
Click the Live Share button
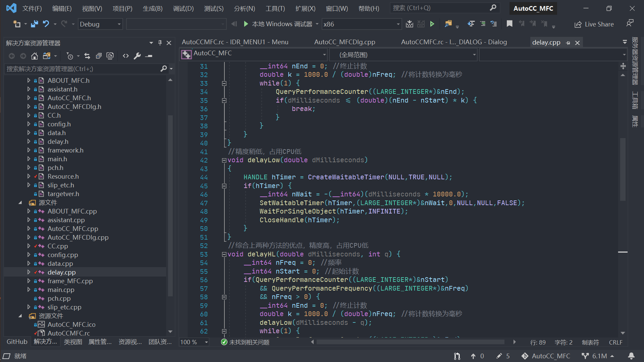point(594,24)
